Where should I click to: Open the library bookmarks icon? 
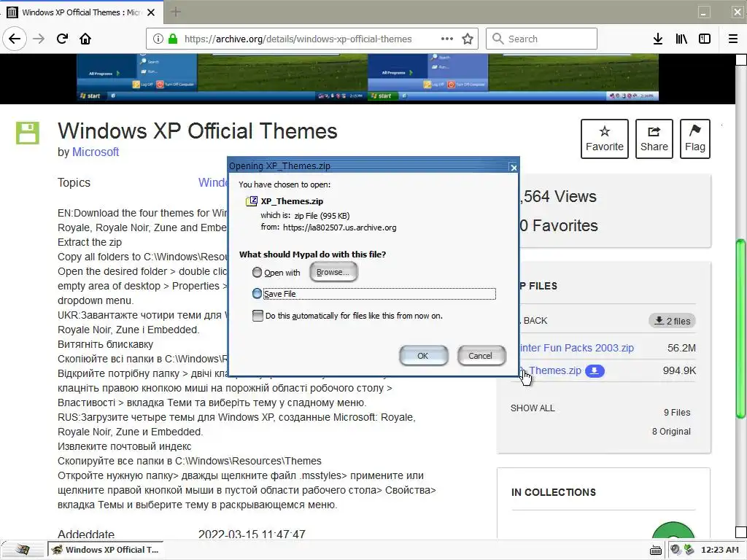click(x=681, y=39)
